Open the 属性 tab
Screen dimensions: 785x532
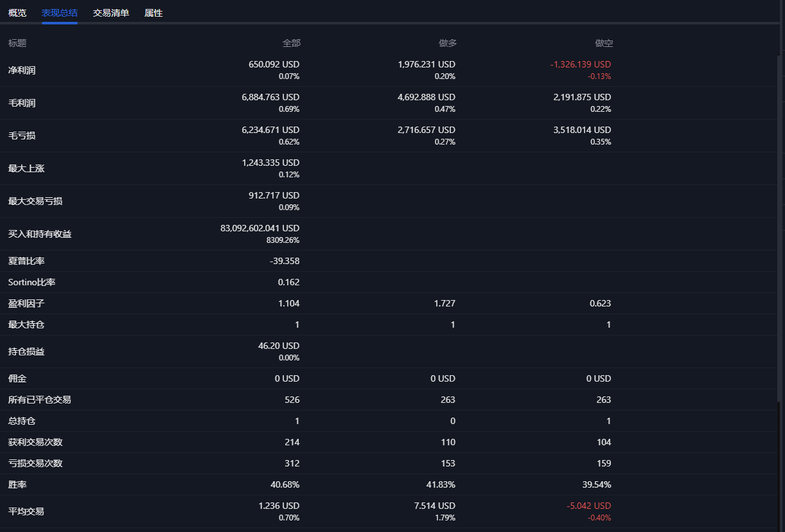[154, 13]
